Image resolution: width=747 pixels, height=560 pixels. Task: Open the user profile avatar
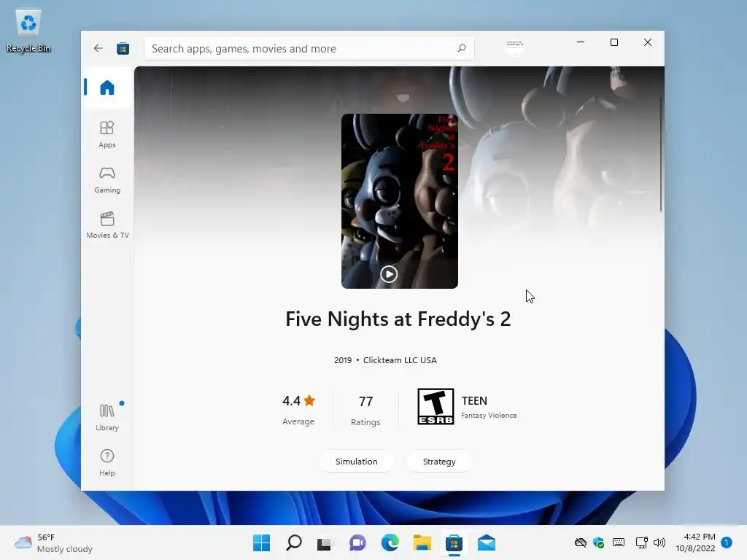point(514,48)
